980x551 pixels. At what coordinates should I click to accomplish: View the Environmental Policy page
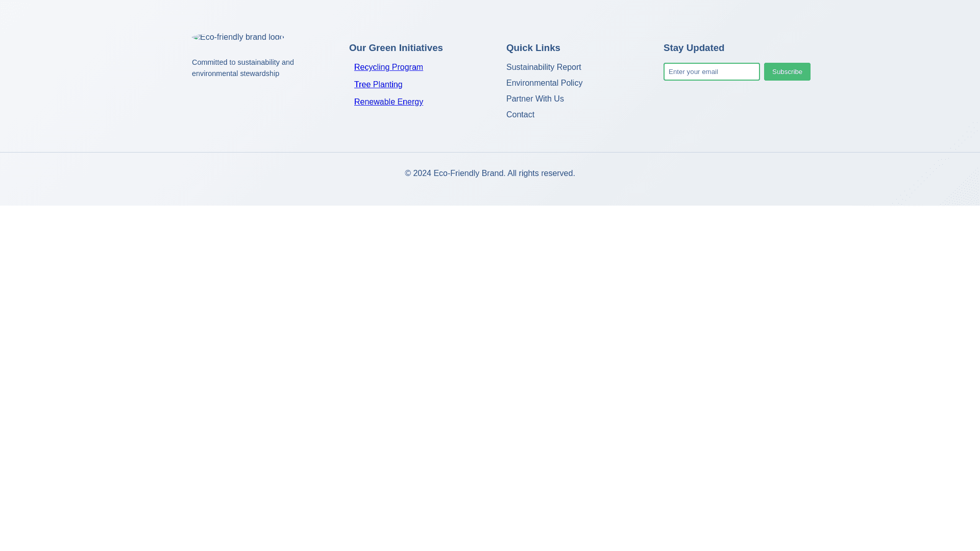pos(544,83)
